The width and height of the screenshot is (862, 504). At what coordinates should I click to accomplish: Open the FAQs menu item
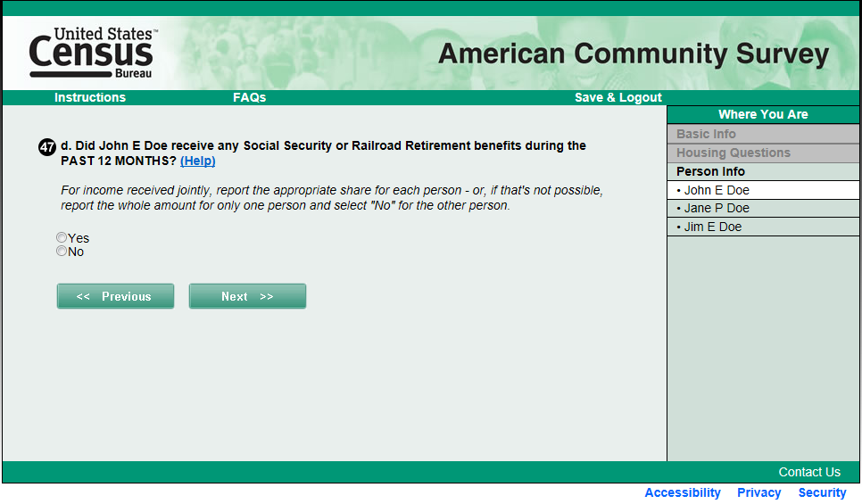(x=250, y=97)
